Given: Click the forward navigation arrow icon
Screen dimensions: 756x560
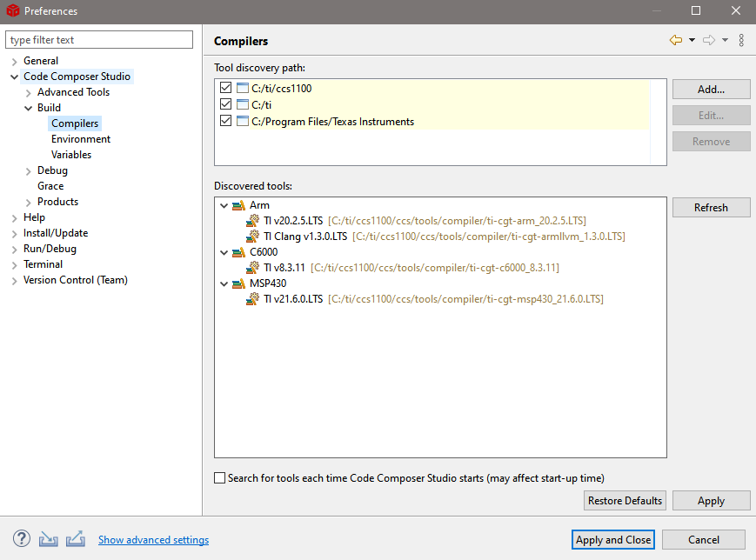Looking at the screenshot, I should [709, 40].
